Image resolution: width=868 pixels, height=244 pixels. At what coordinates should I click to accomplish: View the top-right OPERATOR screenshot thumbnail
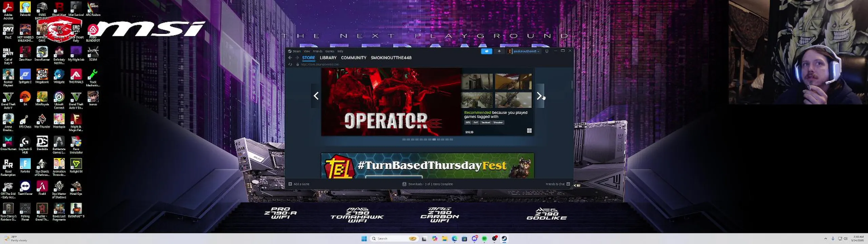point(513,81)
